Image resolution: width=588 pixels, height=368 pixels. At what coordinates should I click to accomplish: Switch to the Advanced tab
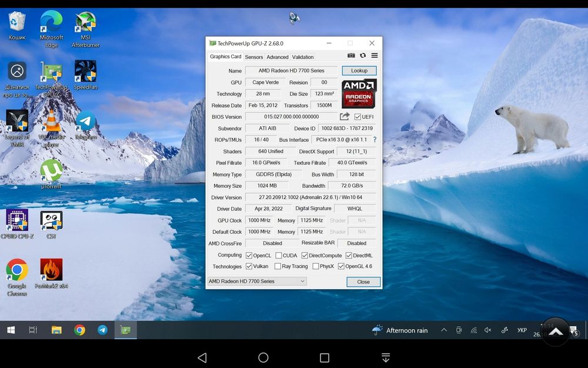277,57
